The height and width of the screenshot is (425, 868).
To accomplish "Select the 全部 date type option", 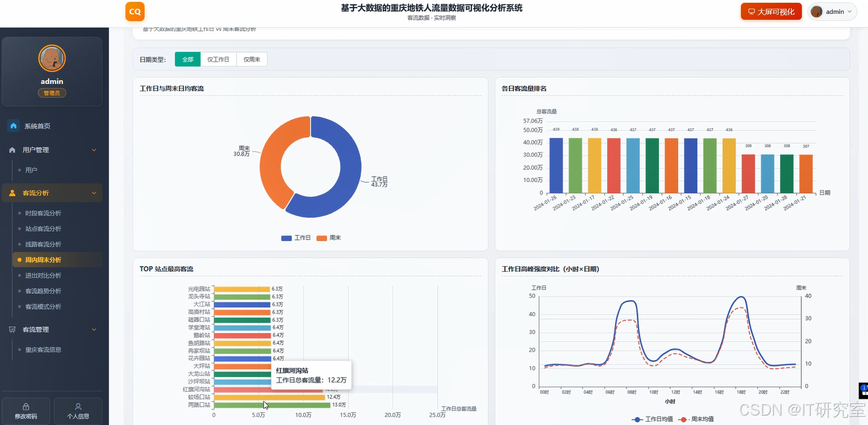I will (x=187, y=59).
